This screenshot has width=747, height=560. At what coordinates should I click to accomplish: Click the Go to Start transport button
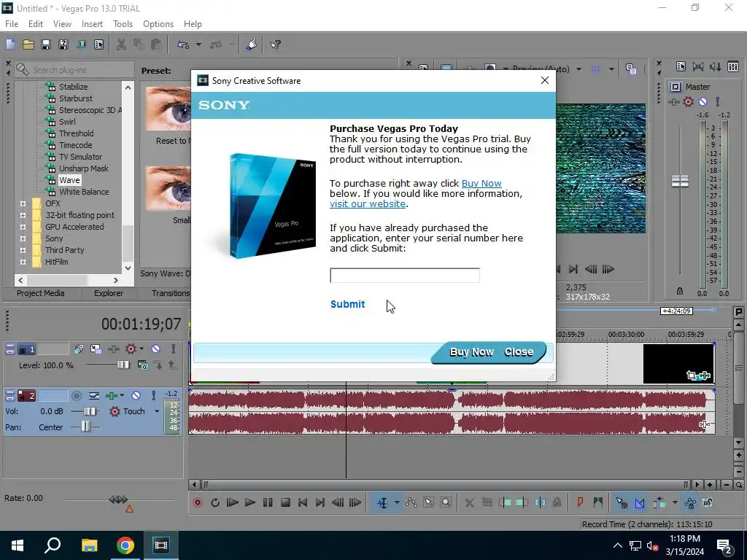(303, 502)
